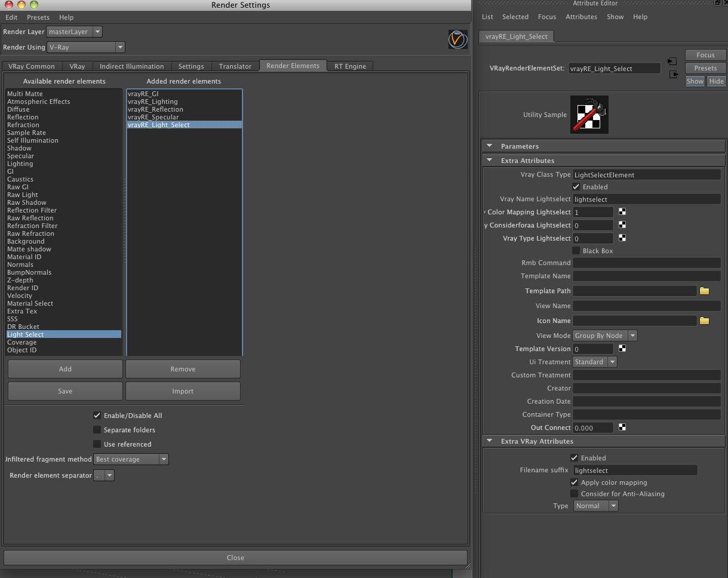Open Presets menu in Render Settings
728x578 pixels.
(38, 17)
